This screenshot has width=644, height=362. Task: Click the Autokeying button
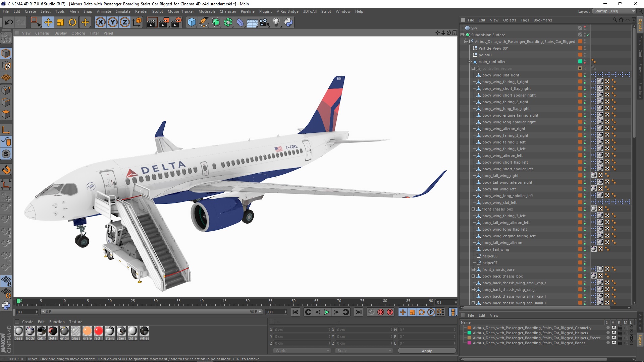click(x=381, y=312)
